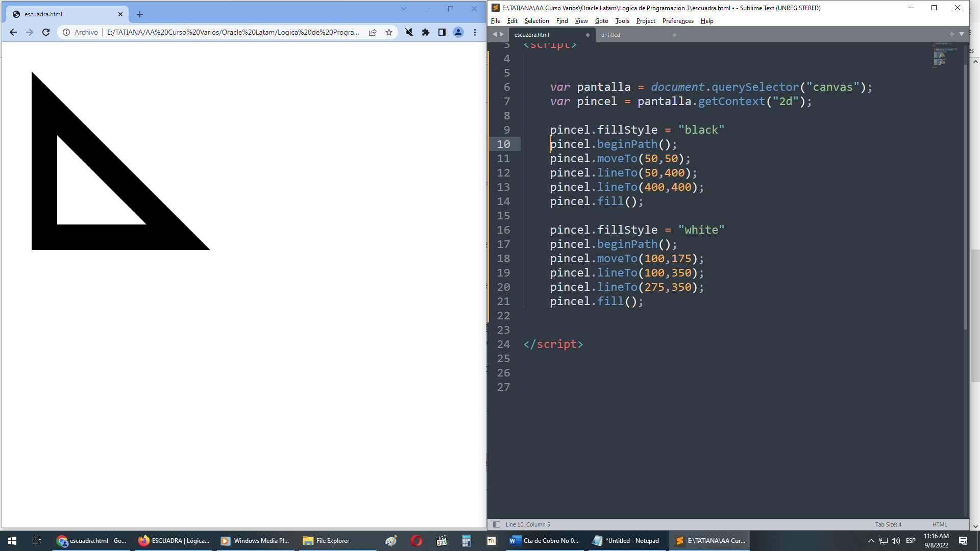980x551 pixels.
Task: Open the Goto menu in Sublime Text
Action: click(x=601, y=20)
